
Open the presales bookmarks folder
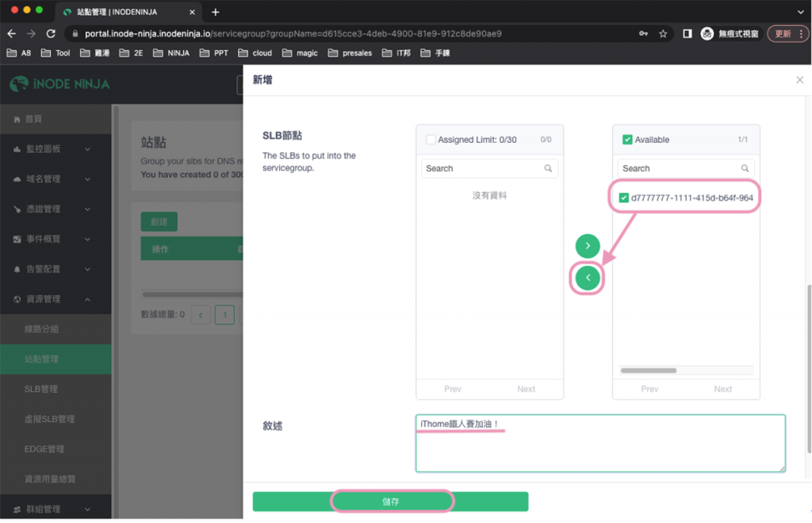(350, 53)
